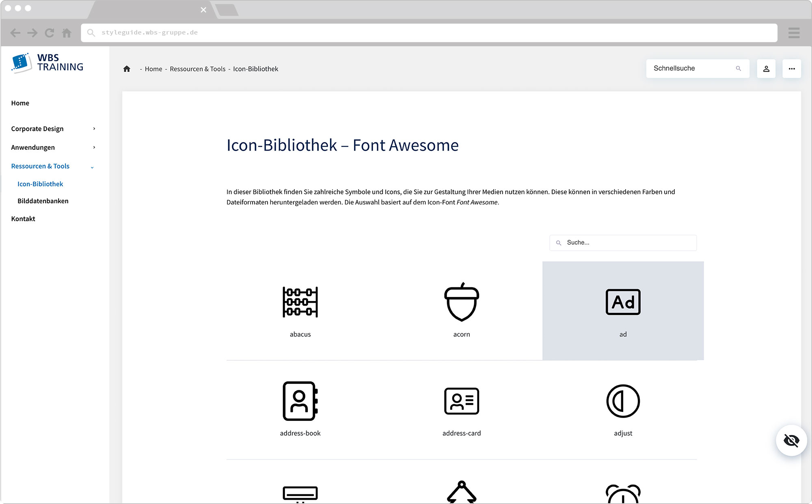Screen dimensions: 812x504
Task: Open Anwendungen menu item
Action: [x=33, y=147]
